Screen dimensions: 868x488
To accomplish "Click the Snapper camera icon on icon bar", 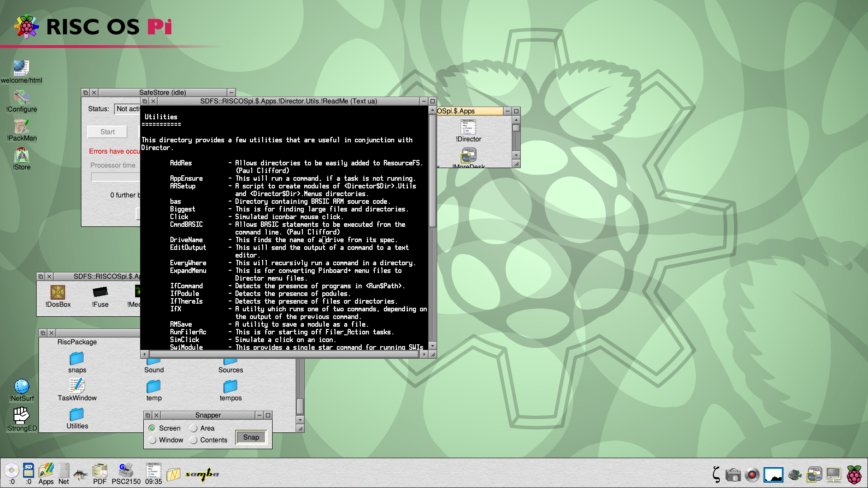I will (x=733, y=475).
